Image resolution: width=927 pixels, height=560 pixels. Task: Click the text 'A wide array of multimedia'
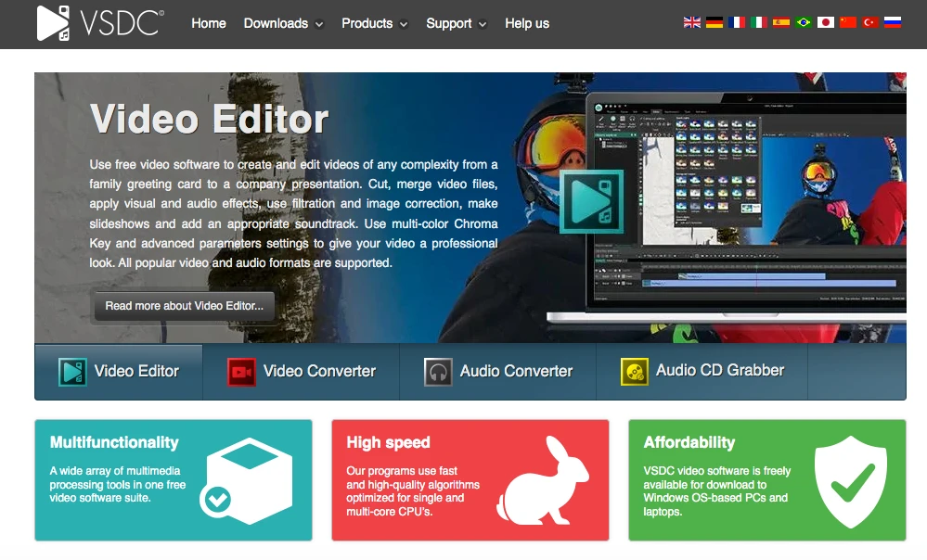(115, 471)
